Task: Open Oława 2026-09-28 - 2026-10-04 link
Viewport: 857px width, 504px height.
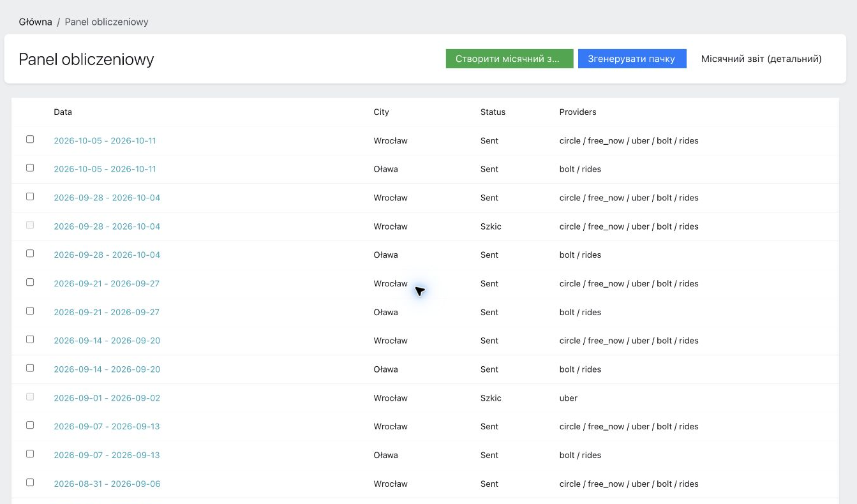Action: pyautogui.click(x=107, y=255)
